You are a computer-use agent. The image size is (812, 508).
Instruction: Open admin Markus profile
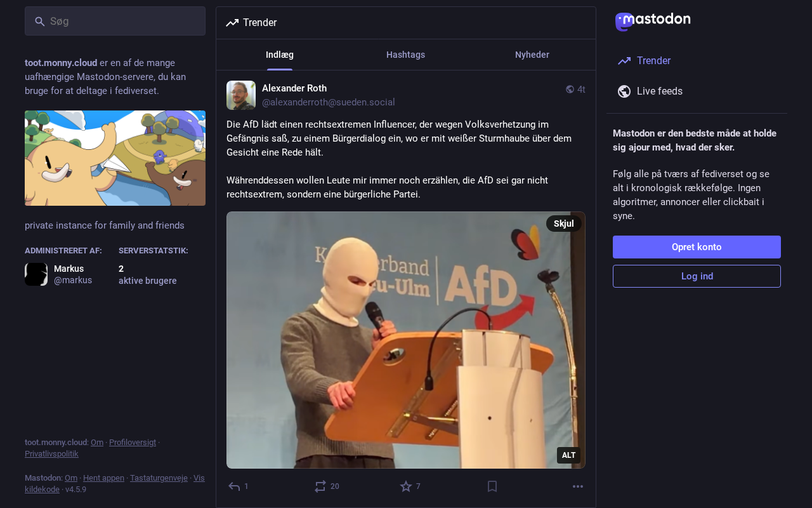[59, 274]
